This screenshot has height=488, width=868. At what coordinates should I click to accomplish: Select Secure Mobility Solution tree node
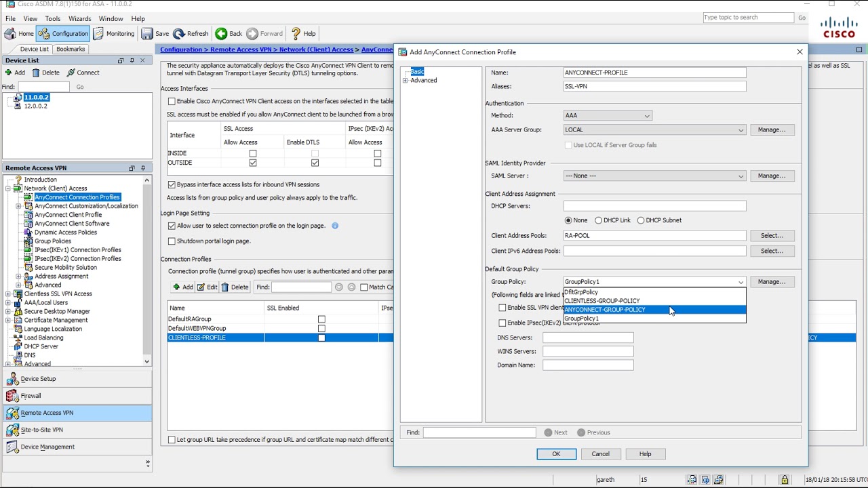point(66,268)
